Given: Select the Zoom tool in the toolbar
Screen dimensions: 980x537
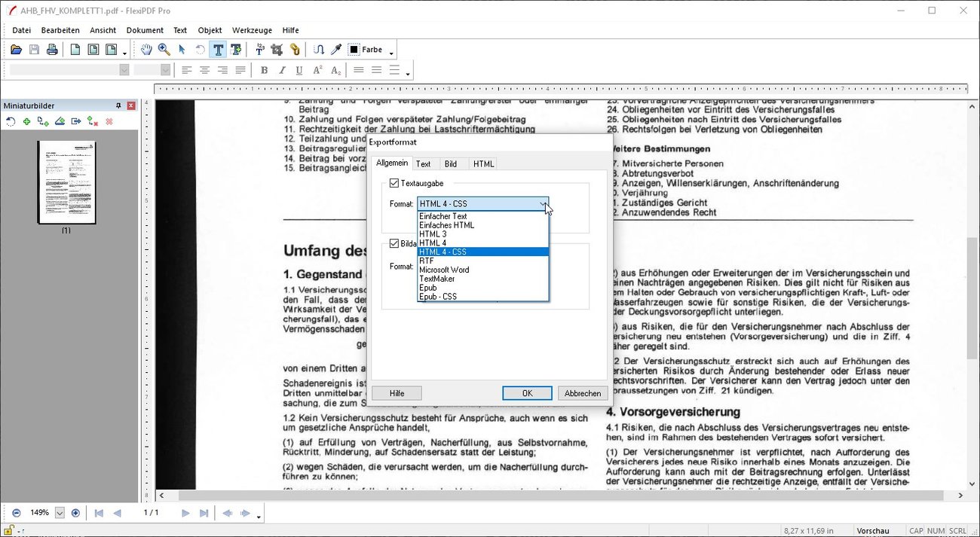Looking at the screenshot, I should point(162,49).
